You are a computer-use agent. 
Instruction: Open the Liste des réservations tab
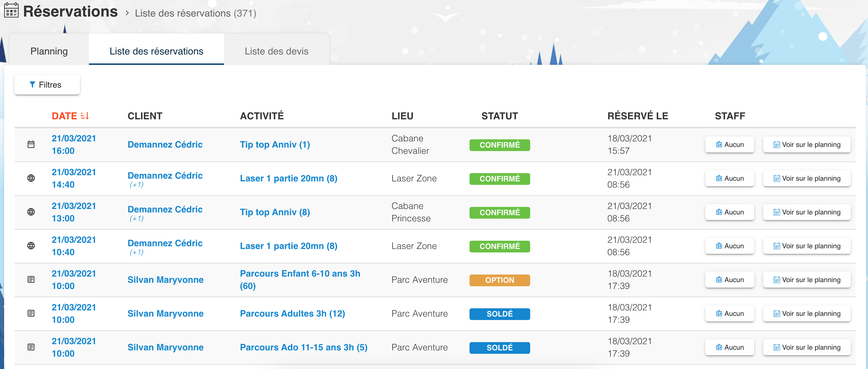tap(156, 51)
